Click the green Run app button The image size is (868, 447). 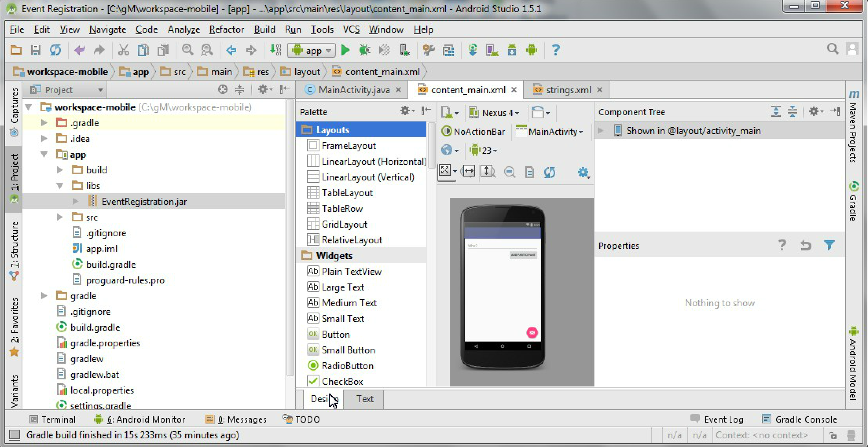coord(345,50)
